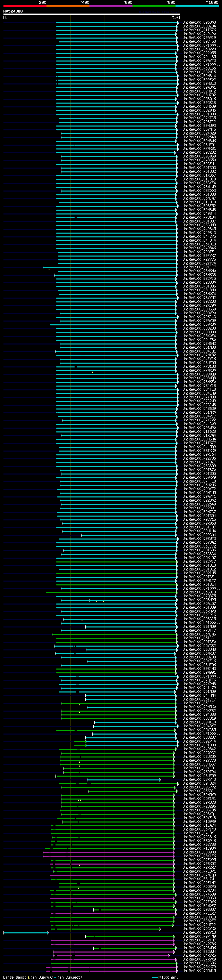This screenshot has width=222, height=980.
Task: Select hit label UniRef100_Q9AYT3
Action: (x=199, y=60)
